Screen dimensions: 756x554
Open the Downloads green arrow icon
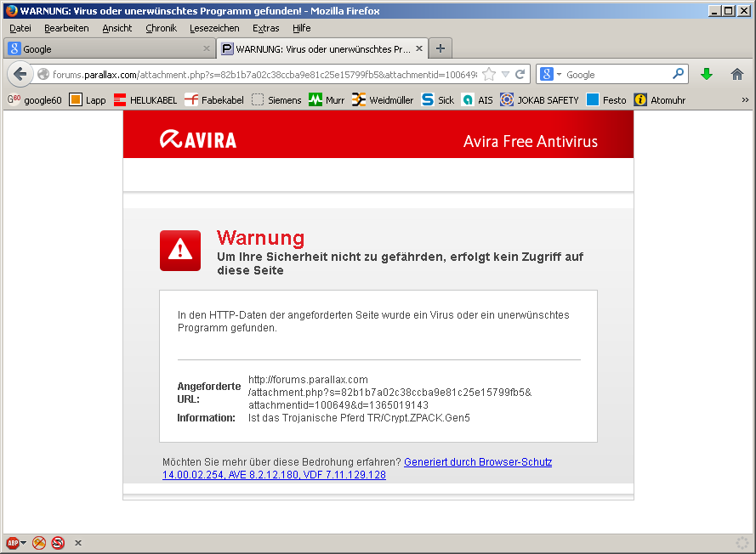[706, 74]
